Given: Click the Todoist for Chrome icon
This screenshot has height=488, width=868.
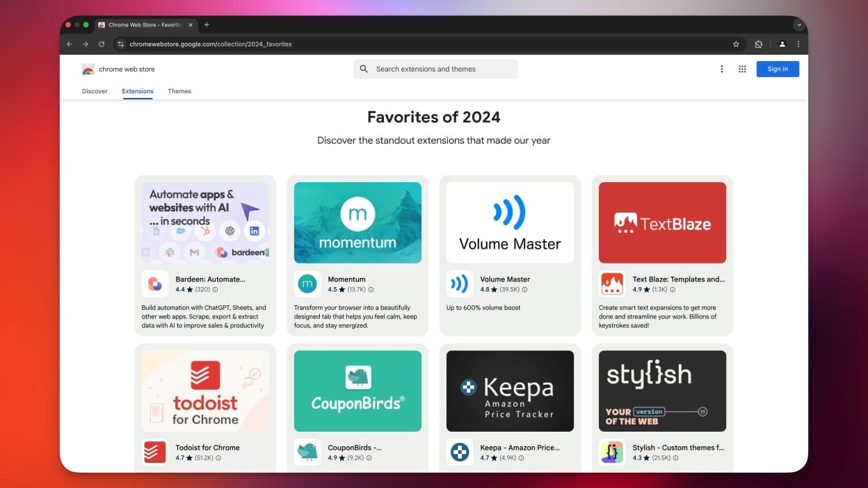Looking at the screenshot, I should [154, 452].
